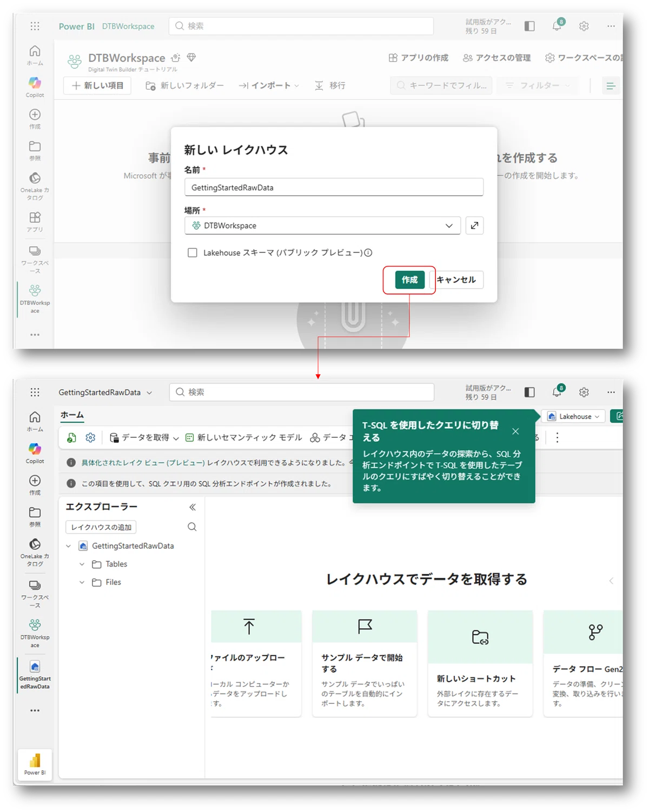The height and width of the screenshot is (812, 649).
Task: Click the more options ellipsis in the top window header
Action: [x=611, y=26]
